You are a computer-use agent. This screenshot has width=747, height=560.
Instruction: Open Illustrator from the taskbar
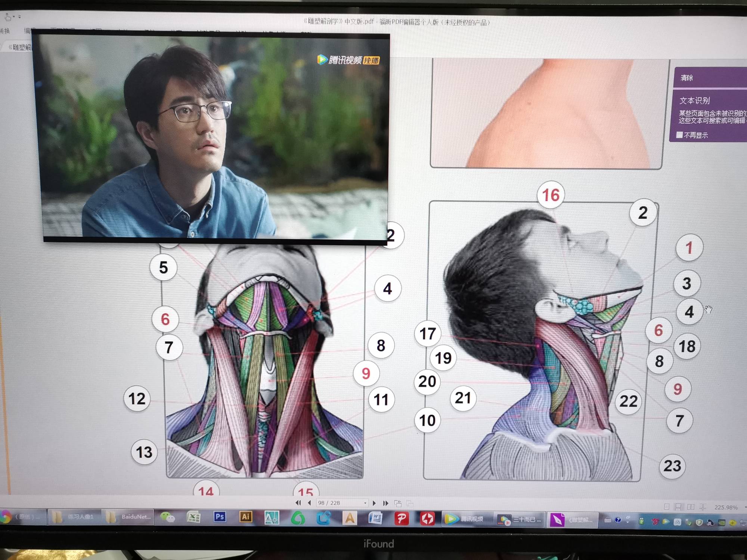[245, 517]
